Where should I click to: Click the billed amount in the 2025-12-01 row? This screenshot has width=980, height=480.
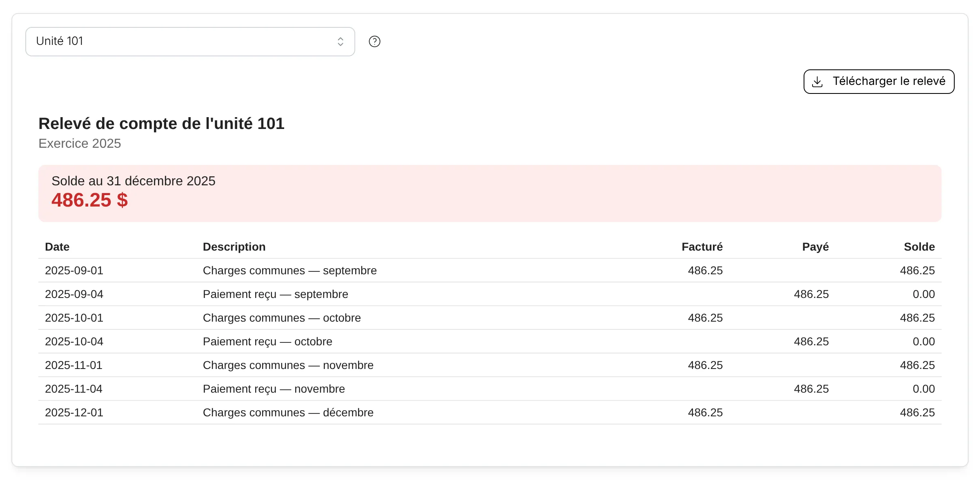tap(705, 413)
